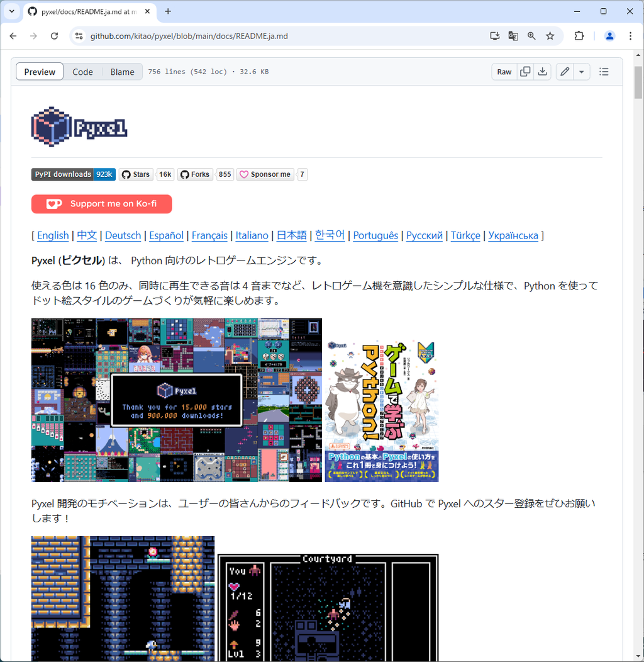Switch to the Blame view
This screenshot has height=662, width=644.
point(122,72)
